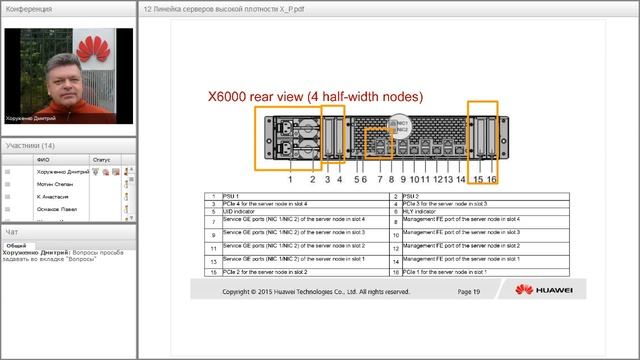This screenshot has height=360, width=640.
Task: Click Service GE ports slot 1 table cell
Action: tap(306, 262)
